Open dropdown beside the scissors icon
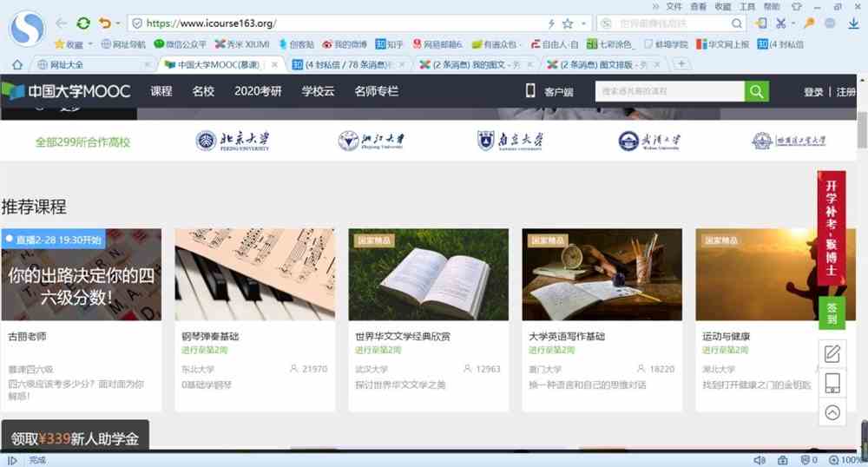The image size is (868, 467). pyautogui.click(x=792, y=23)
